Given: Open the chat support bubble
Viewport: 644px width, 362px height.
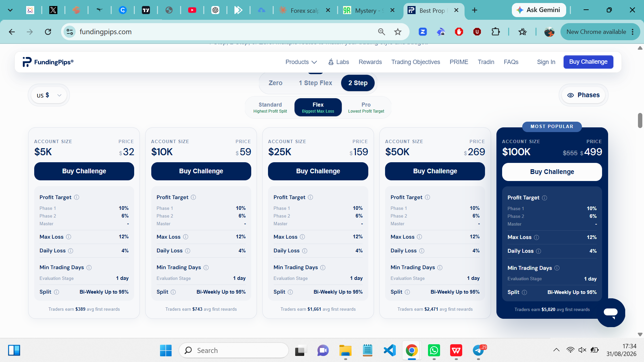Looking at the screenshot, I should click(x=610, y=312).
